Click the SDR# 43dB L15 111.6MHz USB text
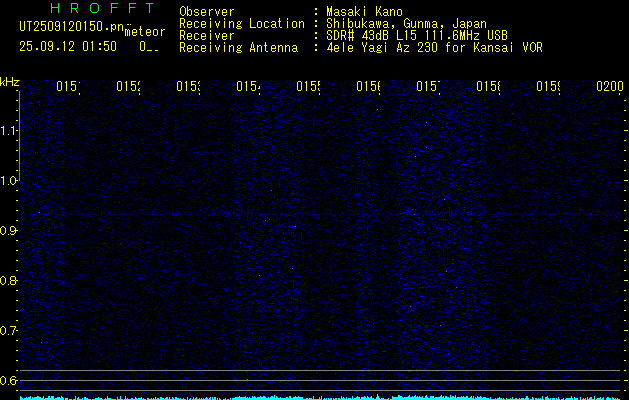This screenshot has height=400, width=629. [417, 36]
